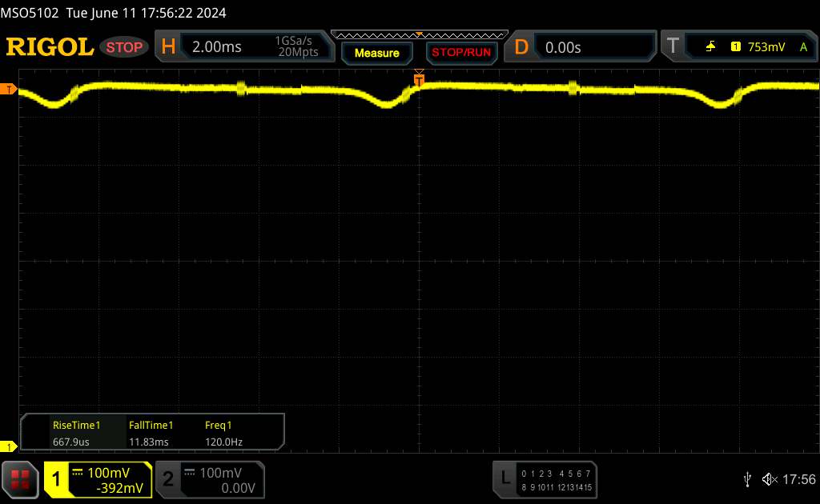Click the date and time stamp

click(146, 13)
